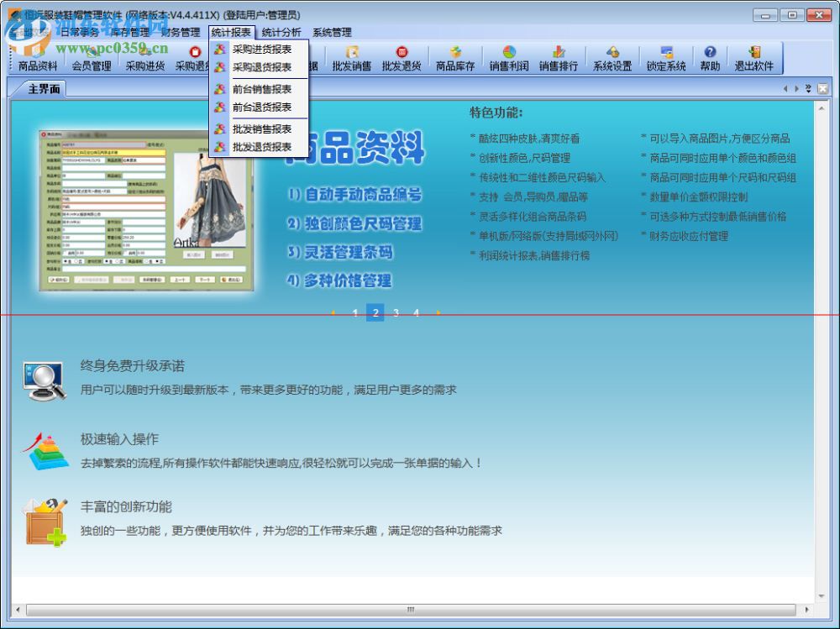Open 采购进货 from the toolbar
This screenshot has height=629, width=840.
coord(144,60)
